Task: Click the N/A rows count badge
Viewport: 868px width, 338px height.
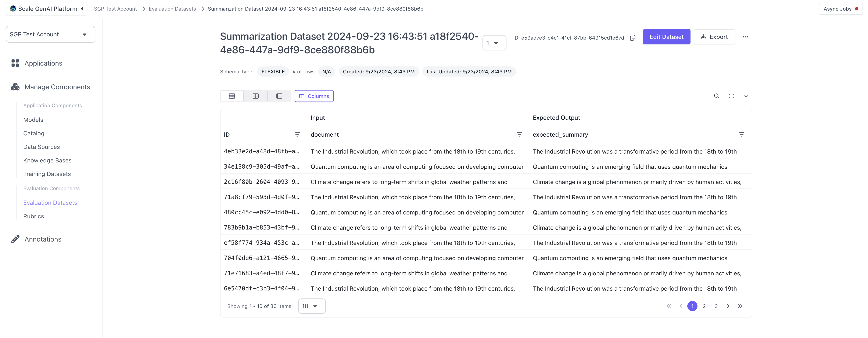Action: 326,72
